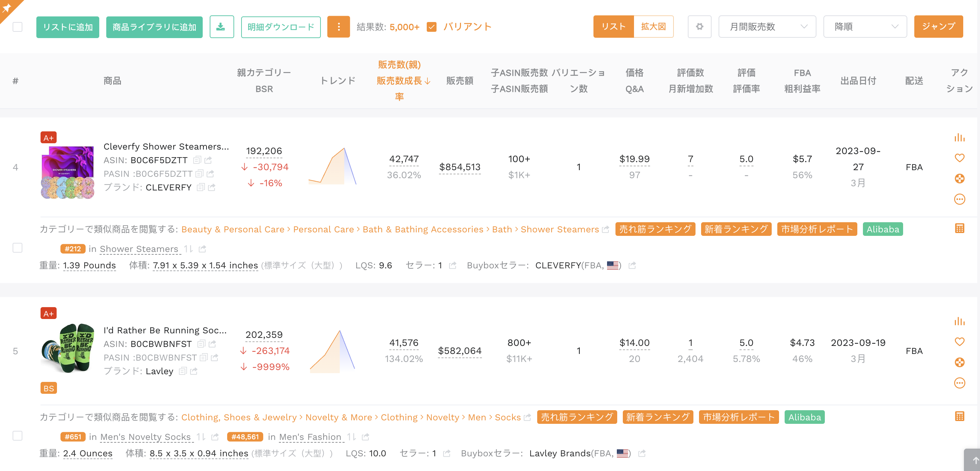Click 明細ダウンロード button
The height and width of the screenshot is (471, 980).
tap(281, 27)
